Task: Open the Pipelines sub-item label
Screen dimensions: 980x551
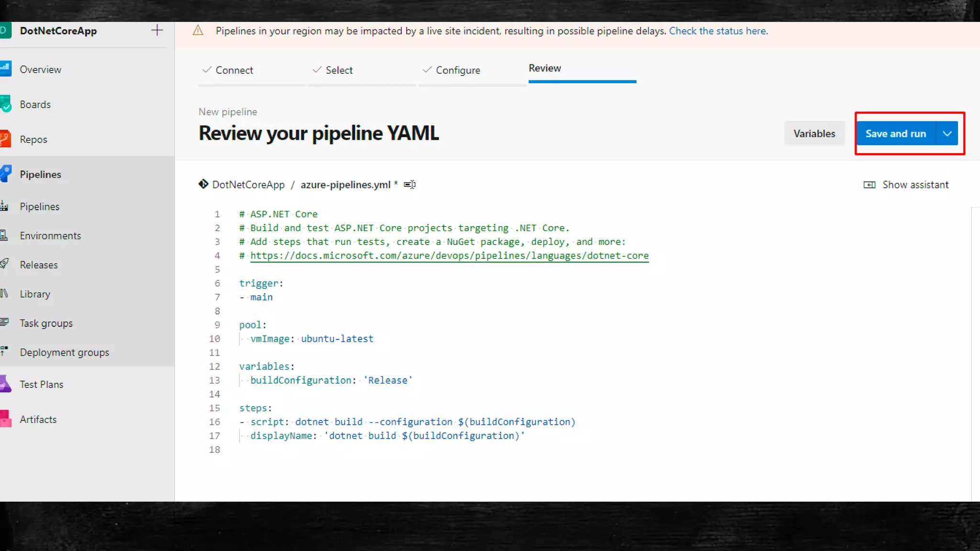Action: pyautogui.click(x=40, y=207)
